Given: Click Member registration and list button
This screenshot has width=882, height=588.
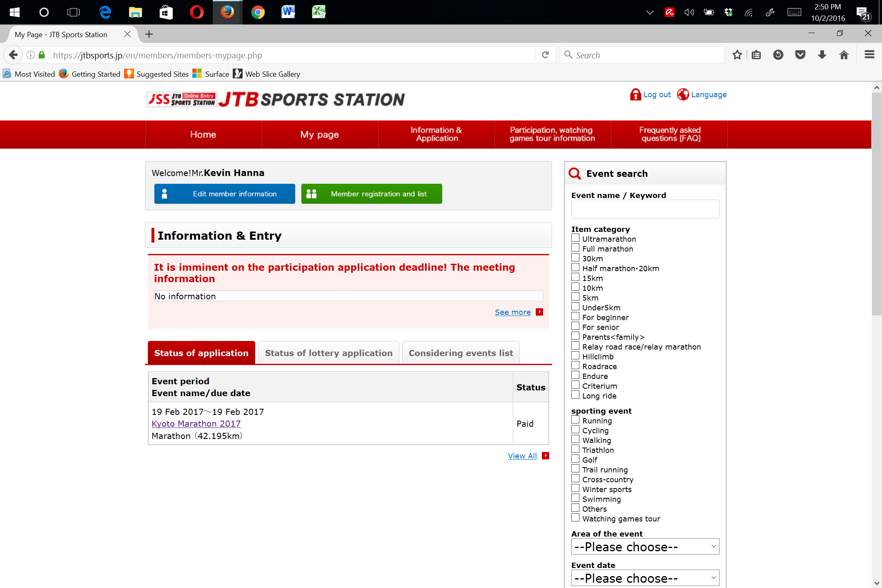Looking at the screenshot, I should click(372, 194).
